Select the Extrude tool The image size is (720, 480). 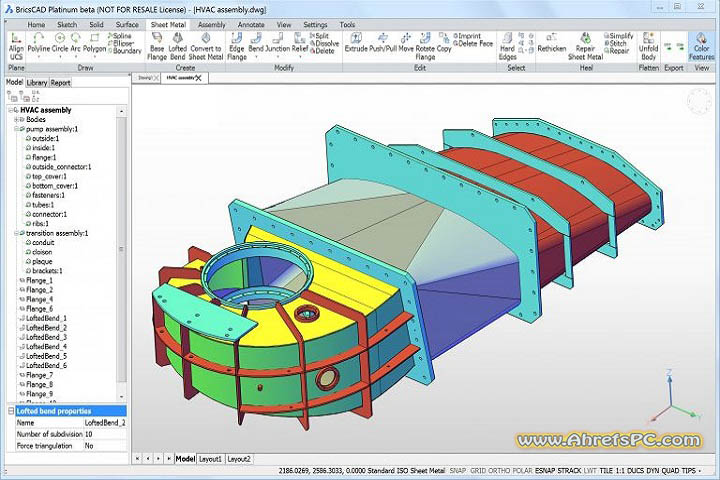pos(356,43)
